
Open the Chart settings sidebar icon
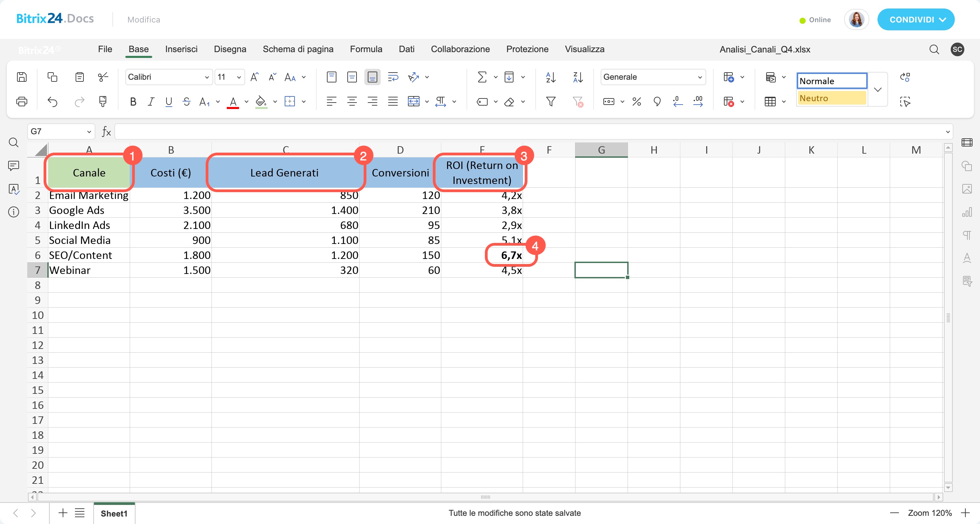click(x=967, y=212)
